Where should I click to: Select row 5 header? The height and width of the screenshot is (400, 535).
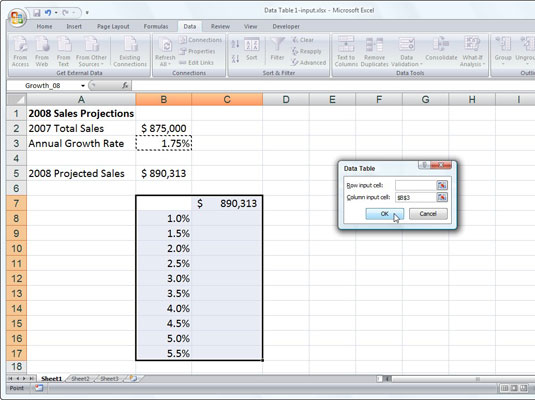(x=16, y=173)
